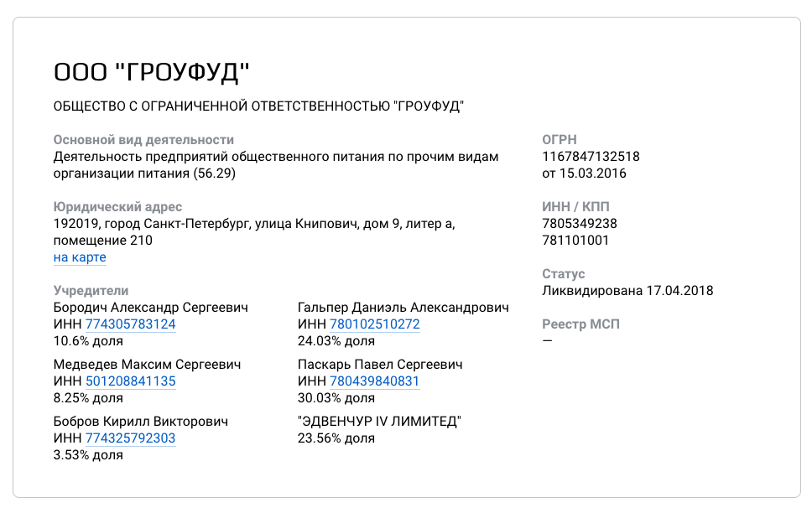Open the 'на карте' map link

click(x=80, y=257)
